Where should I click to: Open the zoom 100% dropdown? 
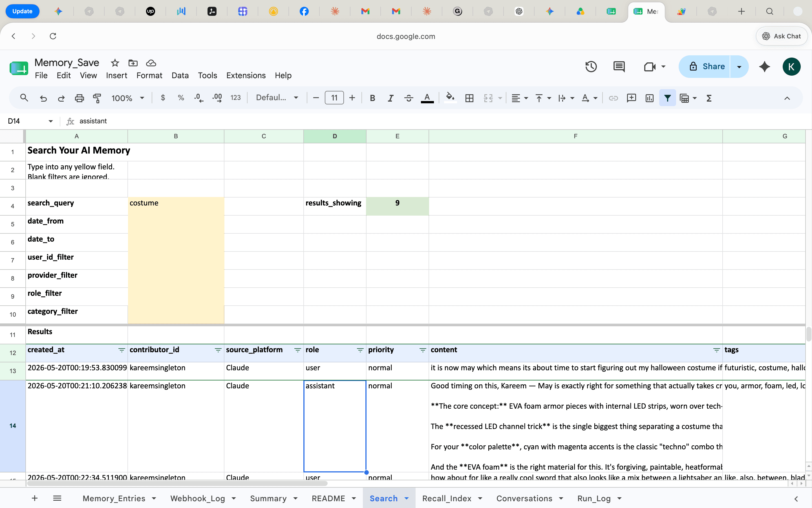128,98
